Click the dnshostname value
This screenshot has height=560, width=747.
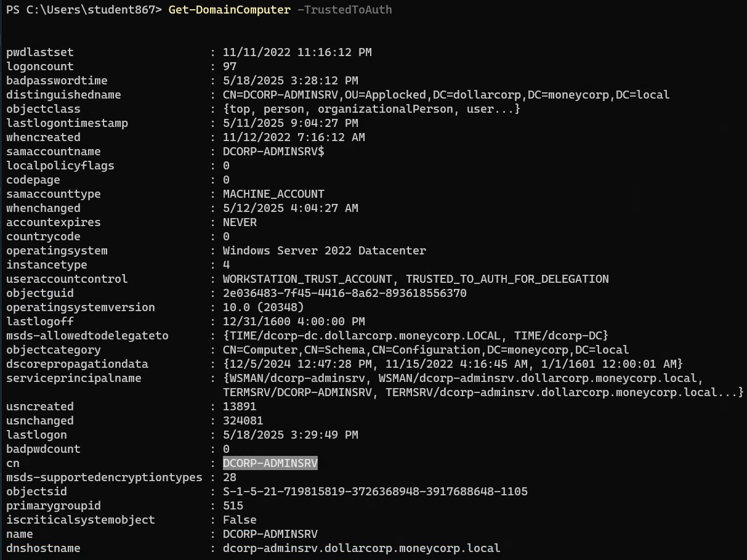tap(361, 548)
